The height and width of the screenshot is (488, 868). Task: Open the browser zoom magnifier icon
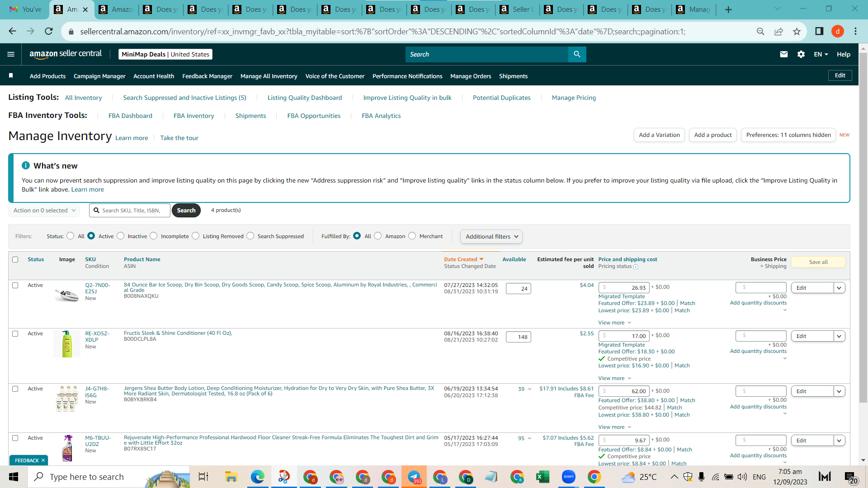(x=760, y=31)
